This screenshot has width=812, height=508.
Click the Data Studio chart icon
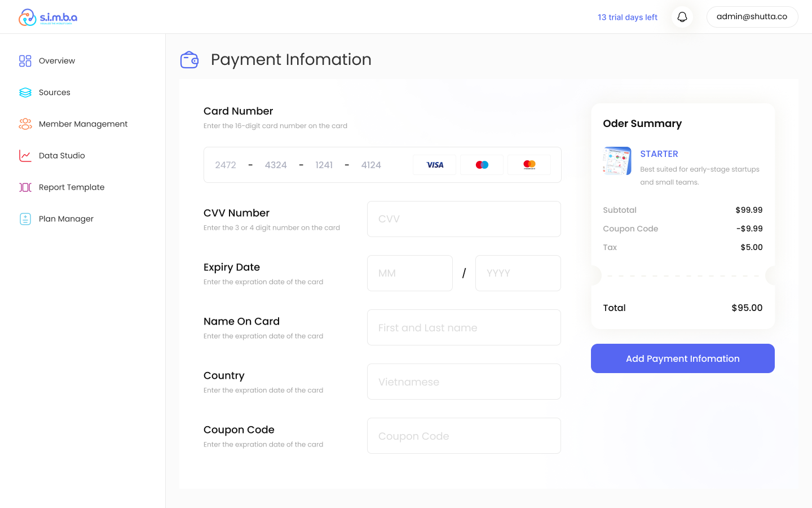pos(25,156)
